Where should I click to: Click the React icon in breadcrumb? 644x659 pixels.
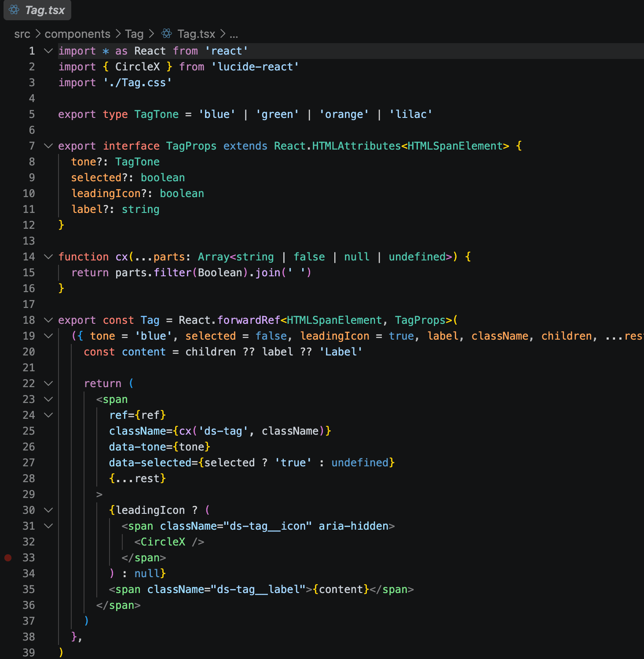(x=167, y=33)
